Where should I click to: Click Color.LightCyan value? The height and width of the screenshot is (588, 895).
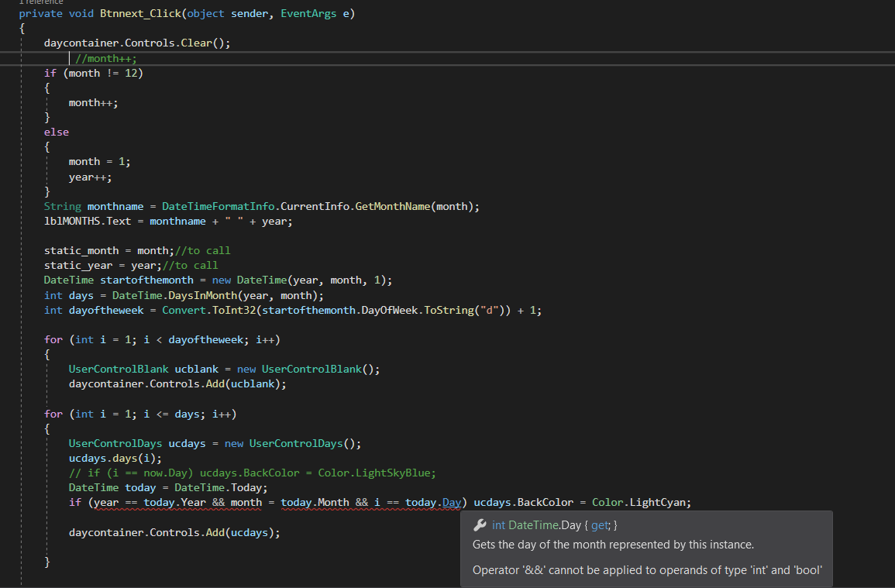point(641,502)
